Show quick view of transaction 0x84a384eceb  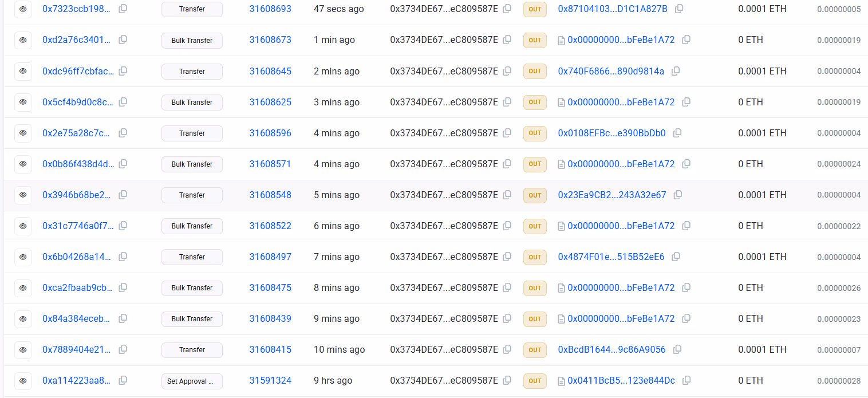pos(23,318)
